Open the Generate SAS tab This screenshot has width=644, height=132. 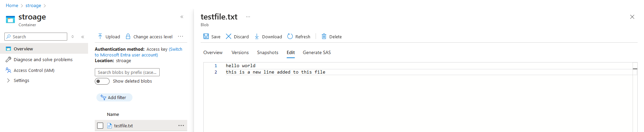[317, 52]
